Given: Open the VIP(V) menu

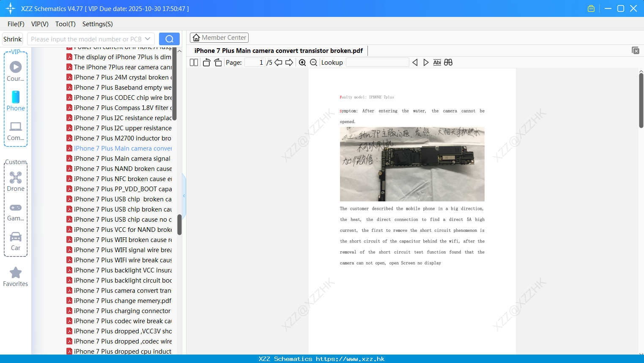Looking at the screenshot, I should [x=40, y=24].
